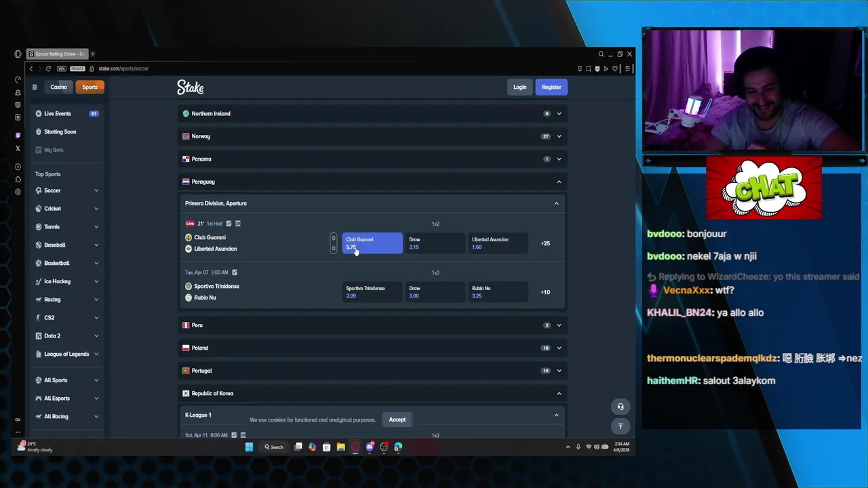Expand the Norway section
868x488 pixels.
[372, 136]
